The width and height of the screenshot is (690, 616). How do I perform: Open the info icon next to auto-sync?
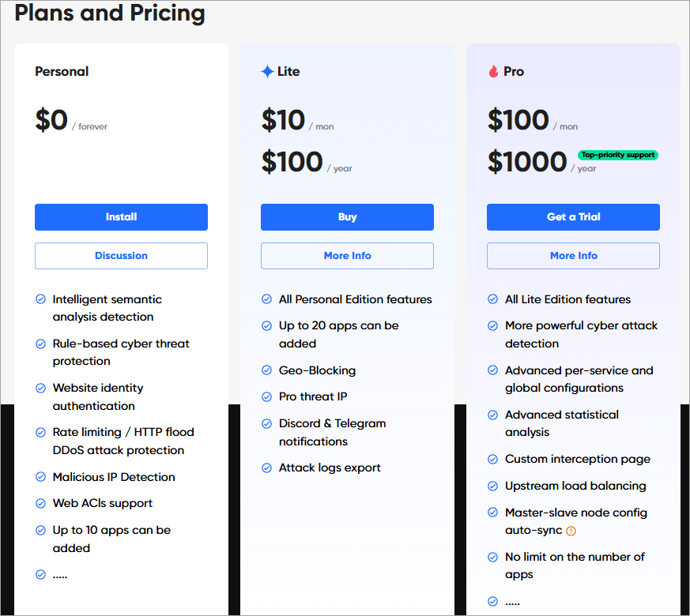pos(569,531)
